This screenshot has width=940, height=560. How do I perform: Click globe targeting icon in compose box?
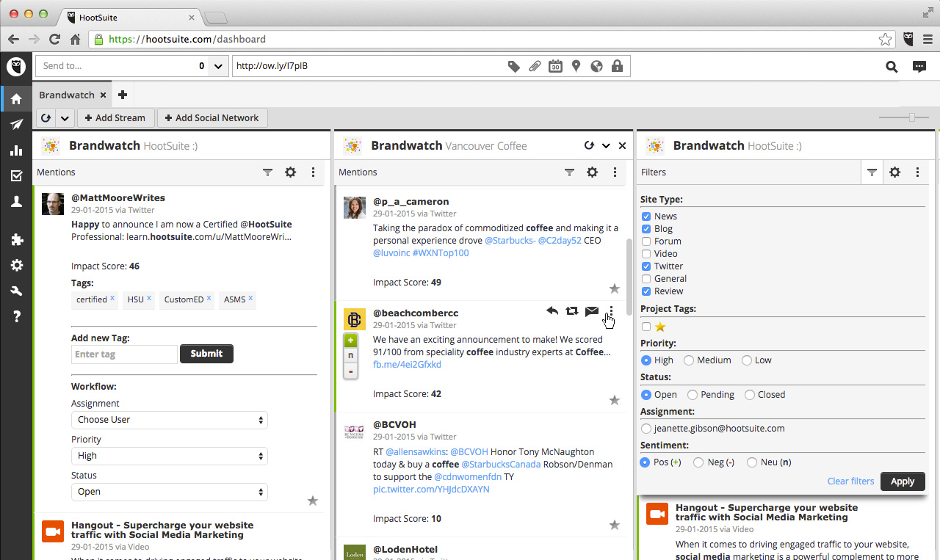coord(597,66)
